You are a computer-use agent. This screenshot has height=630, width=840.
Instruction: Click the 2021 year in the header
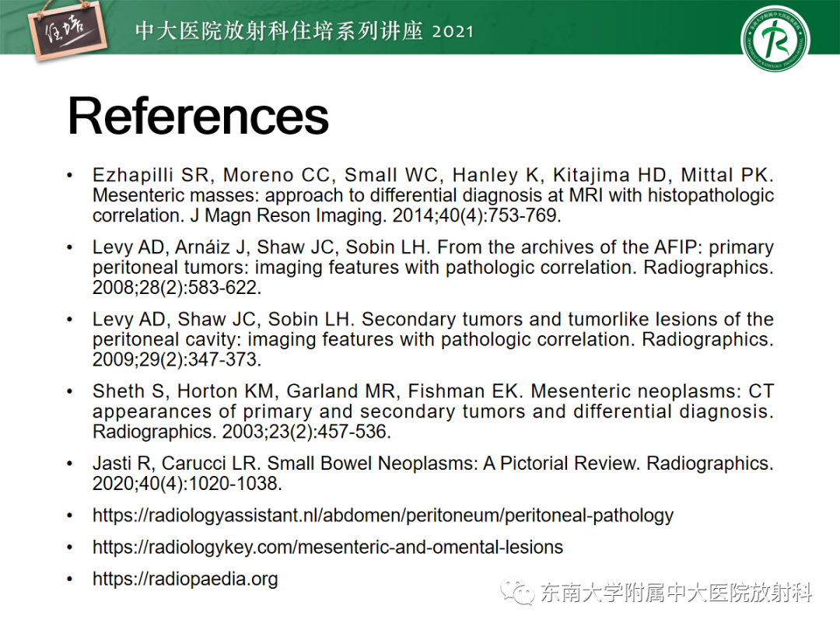pyautogui.click(x=453, y=32)
